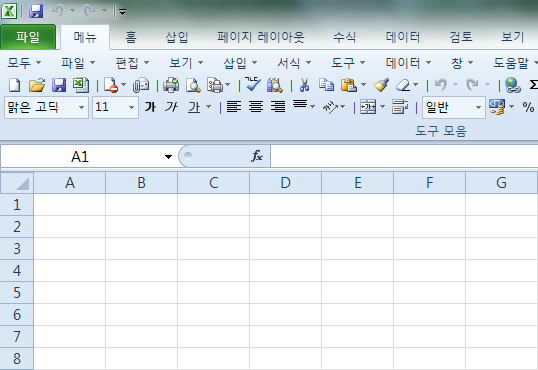538x370 pixels.
Task: Expand the Paste options dropdown arrow
Action: click(363, 84)
